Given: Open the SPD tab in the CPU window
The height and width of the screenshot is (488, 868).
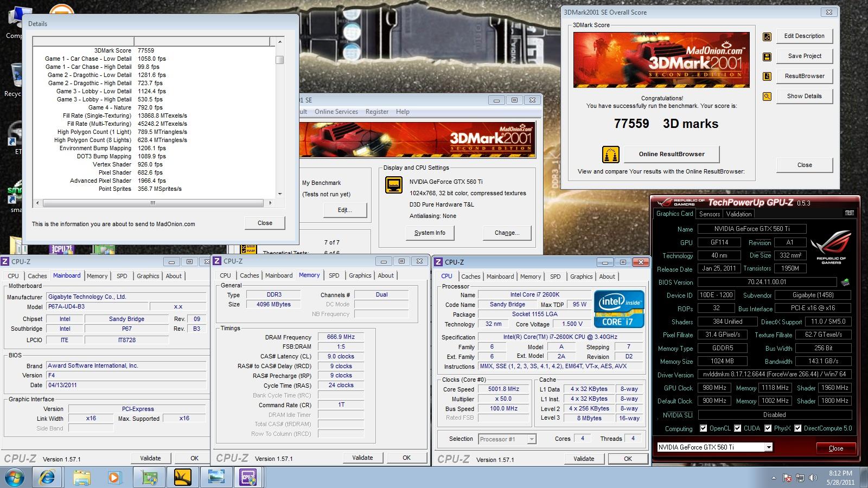Looking at the screenshot, I should coord(556,277).
